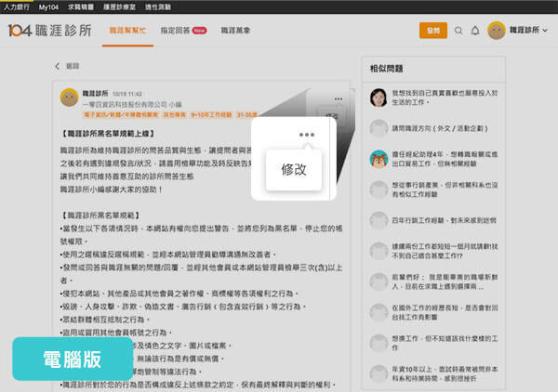Click the line 職涯診所小編感謝大家的協助
This screenshot has height=392, width=558.
(x=112, y=189)
